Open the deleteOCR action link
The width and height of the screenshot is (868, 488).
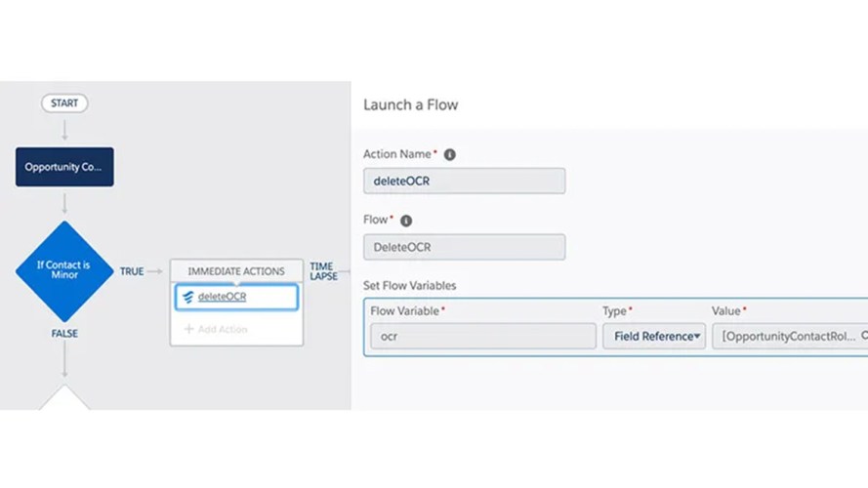point(222,298)
